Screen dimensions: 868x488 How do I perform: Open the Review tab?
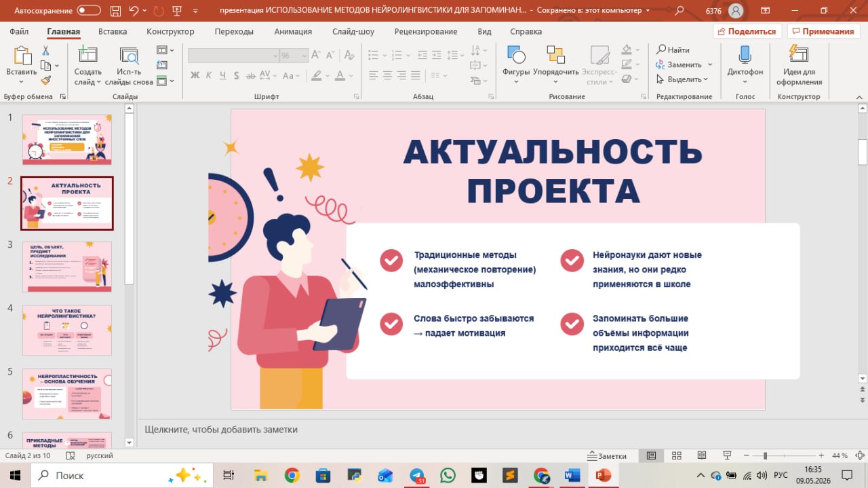point(426,31)
